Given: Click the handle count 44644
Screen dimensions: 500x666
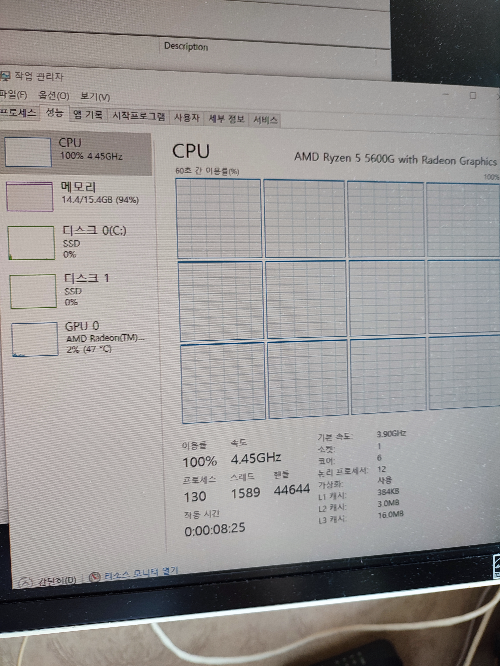Looking at the screenshot, I should (292, 490).
